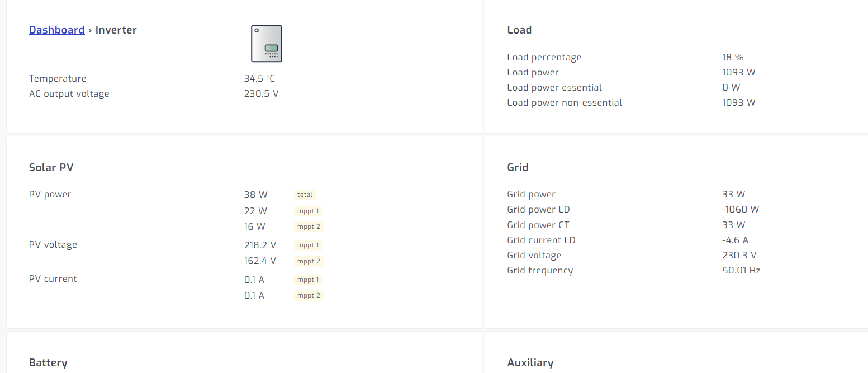Click the 'total' badge beside PV power
This screenshot has width=868, height=373.
(x=305, y=195)
